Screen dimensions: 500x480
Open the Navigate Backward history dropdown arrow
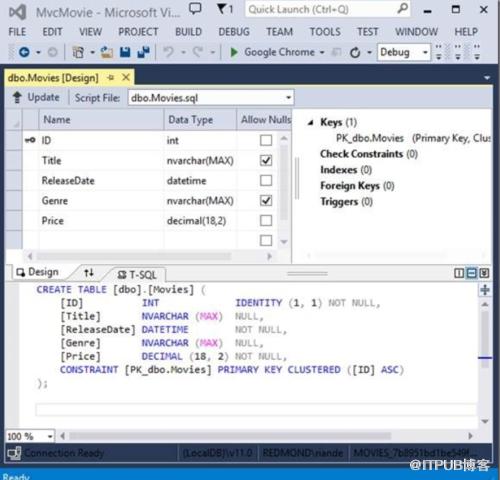(x=38, y=52)
